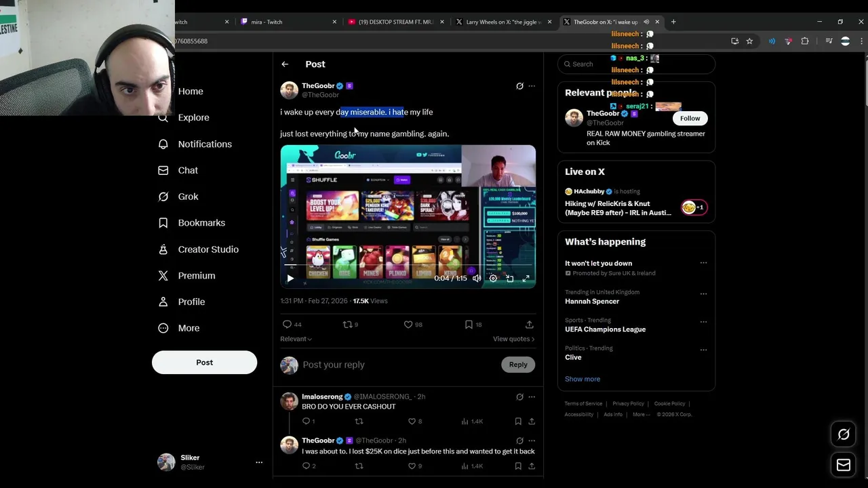868x488 pixels.
Task: Open more options on TheGoobr's main post
Action: pos(532,86)
